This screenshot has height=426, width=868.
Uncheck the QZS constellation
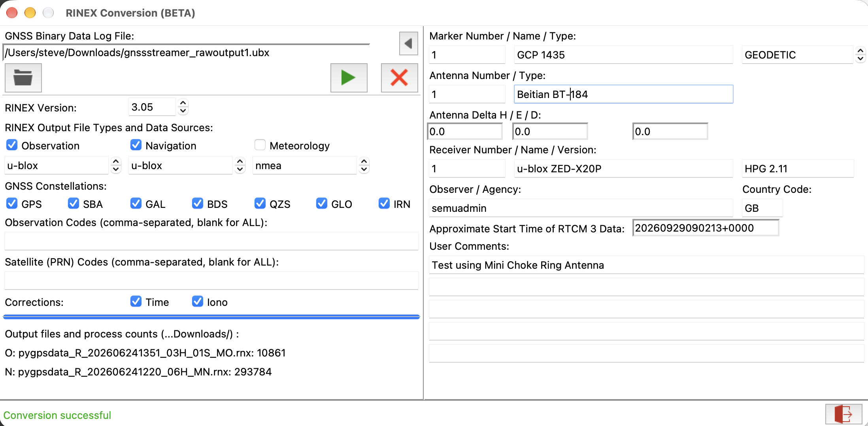coord(260,204)
